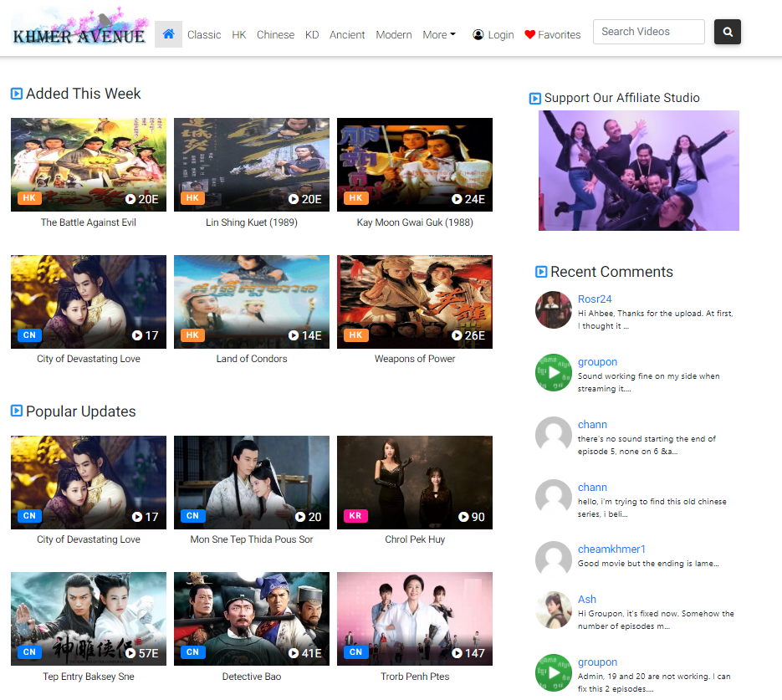Open the affiliate studio group photo
Viewport: 782px width, 700px height.
point(638,171)
